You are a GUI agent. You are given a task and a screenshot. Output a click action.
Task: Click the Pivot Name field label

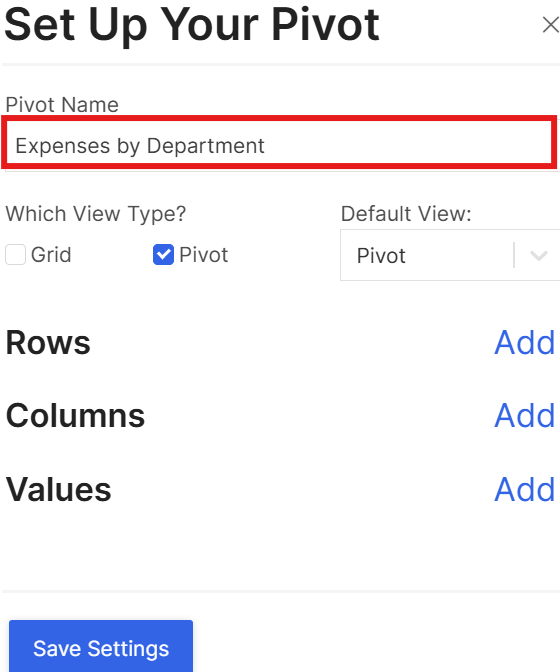pyautogui.click(x=62, y=105)
